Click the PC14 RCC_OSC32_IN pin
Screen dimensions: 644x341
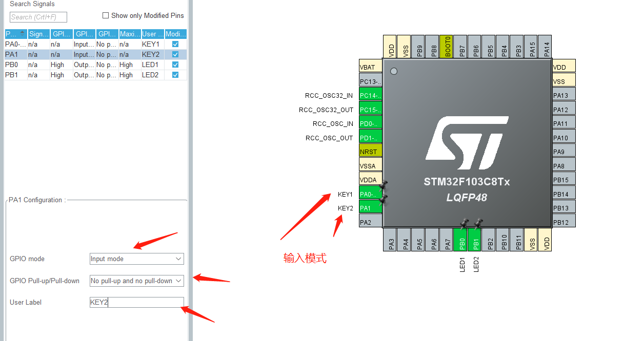(371, 95)
